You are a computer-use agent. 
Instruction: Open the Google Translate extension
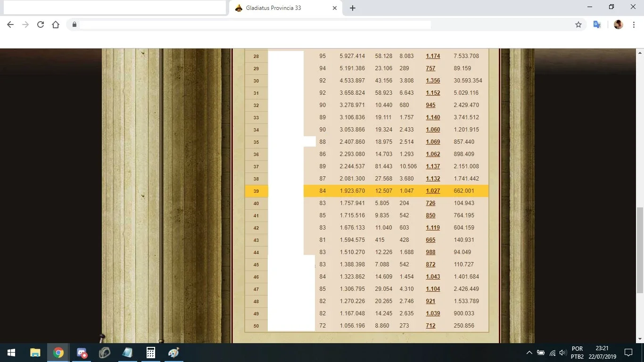(x=597, y=25)
